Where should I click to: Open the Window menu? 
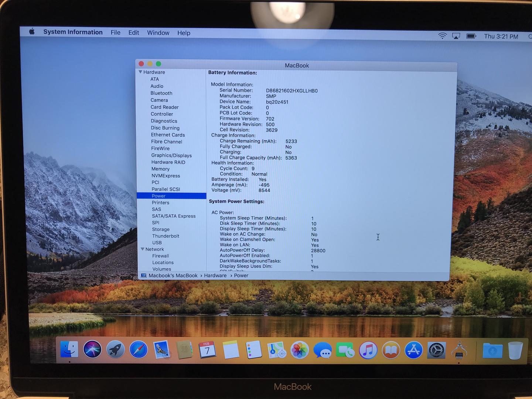pyautogui.click(x=158, y=33)
